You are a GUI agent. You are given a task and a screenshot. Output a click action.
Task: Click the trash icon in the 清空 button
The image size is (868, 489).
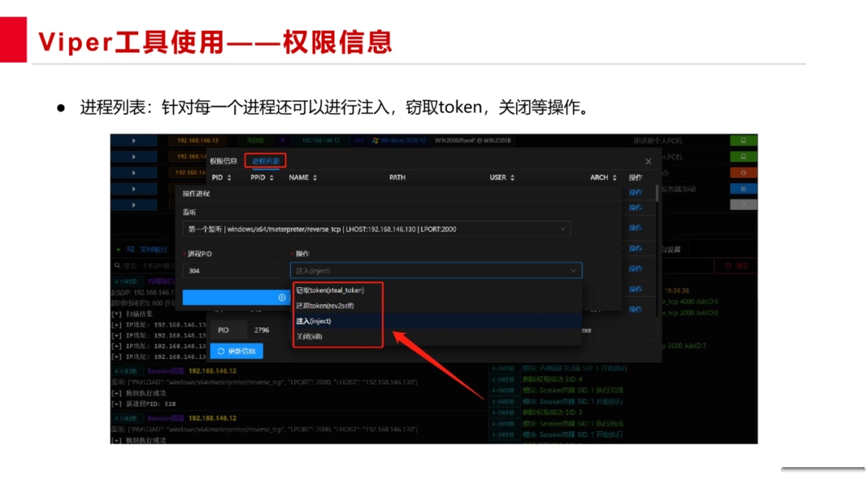728,266
